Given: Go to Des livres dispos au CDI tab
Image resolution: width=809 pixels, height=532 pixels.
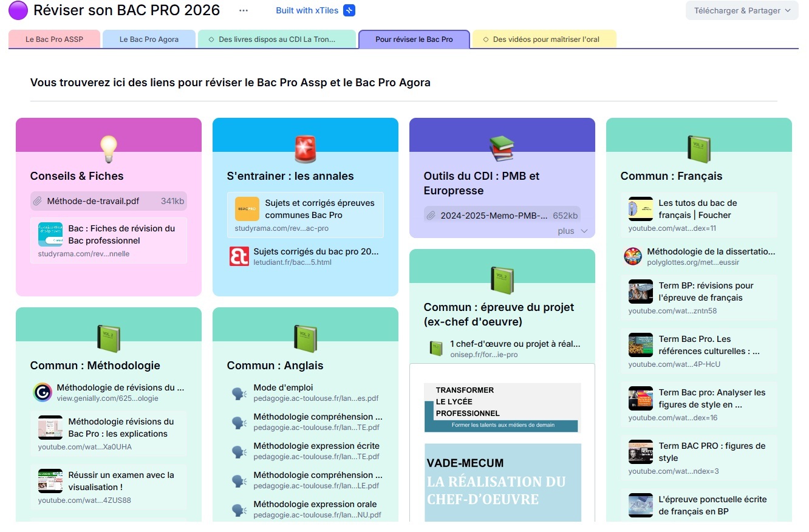Looking at the screenshot, I should click(276, 39).
